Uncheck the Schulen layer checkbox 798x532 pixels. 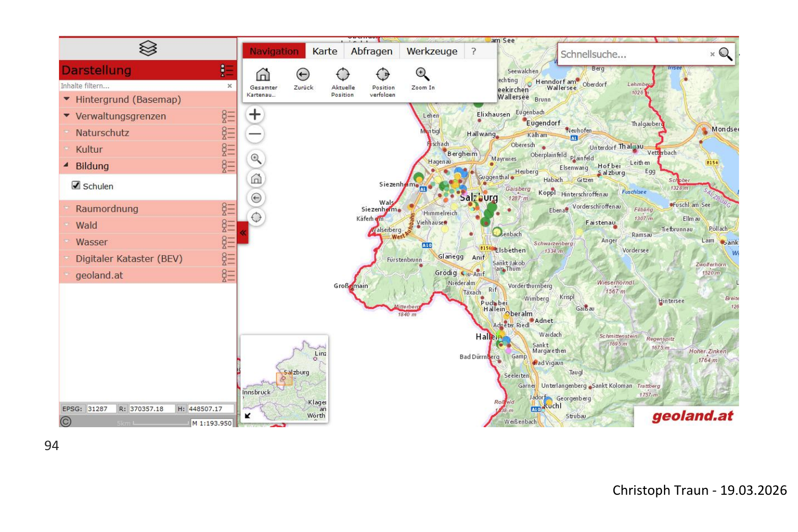(x=76, y=186)
